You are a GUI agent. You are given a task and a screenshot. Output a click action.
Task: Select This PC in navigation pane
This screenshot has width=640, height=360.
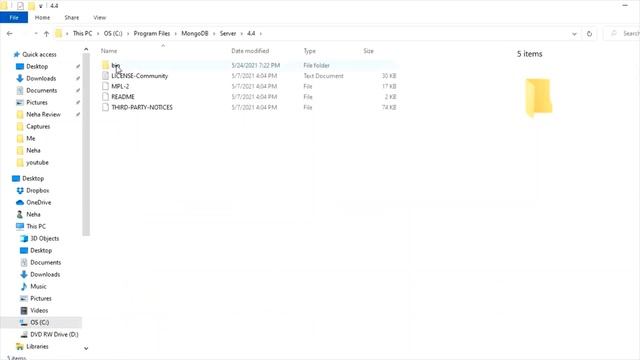pyautogui.click(x=36, y=226)
